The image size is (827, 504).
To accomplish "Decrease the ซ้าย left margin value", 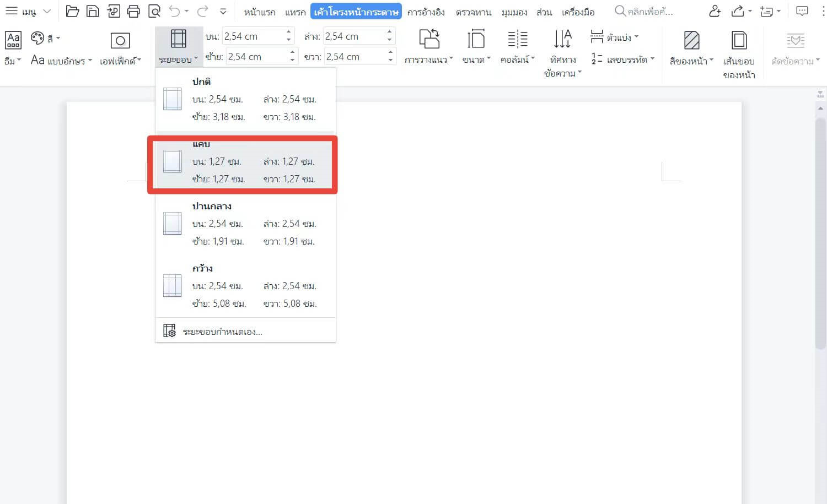I will click(292, 60).
